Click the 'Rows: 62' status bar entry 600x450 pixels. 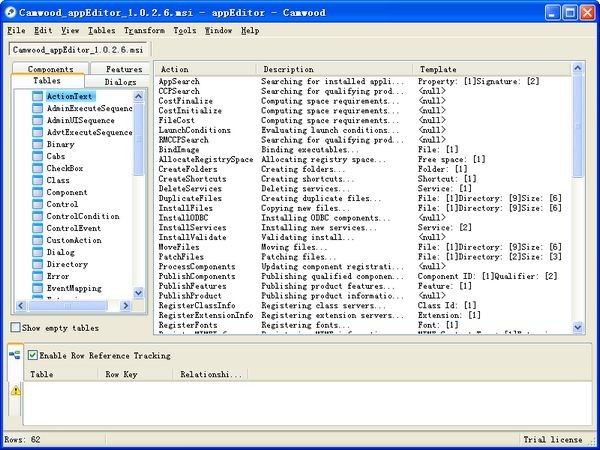click(22, 440)
